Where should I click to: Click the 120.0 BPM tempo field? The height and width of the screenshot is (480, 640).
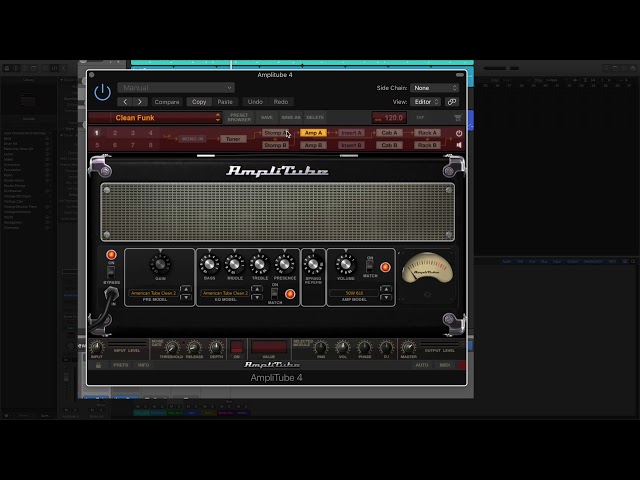(x=389, y=118)
